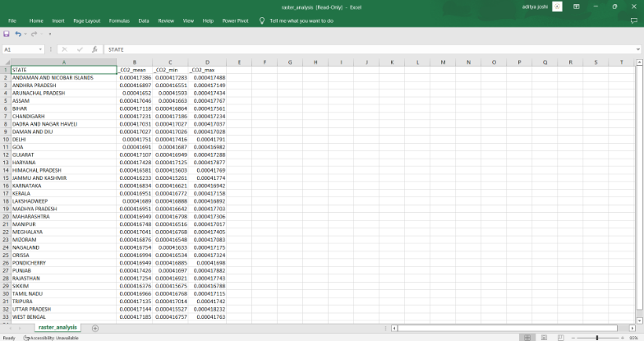644x341 pixels.
Task: Open Customize Quick Access Toolbar dropdown
Action: (49, 34)
